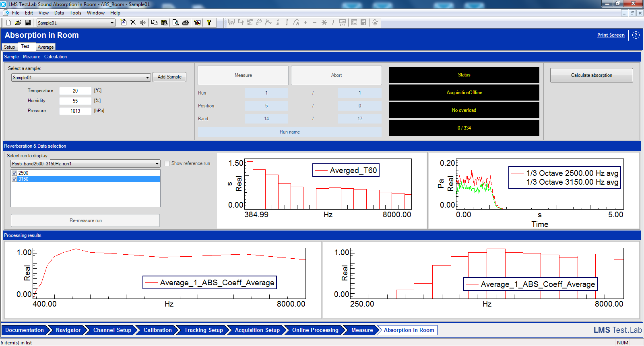This screenshot has height=346, width=644.
Task: Open the File menu
Action: click(x=16, y=13)
